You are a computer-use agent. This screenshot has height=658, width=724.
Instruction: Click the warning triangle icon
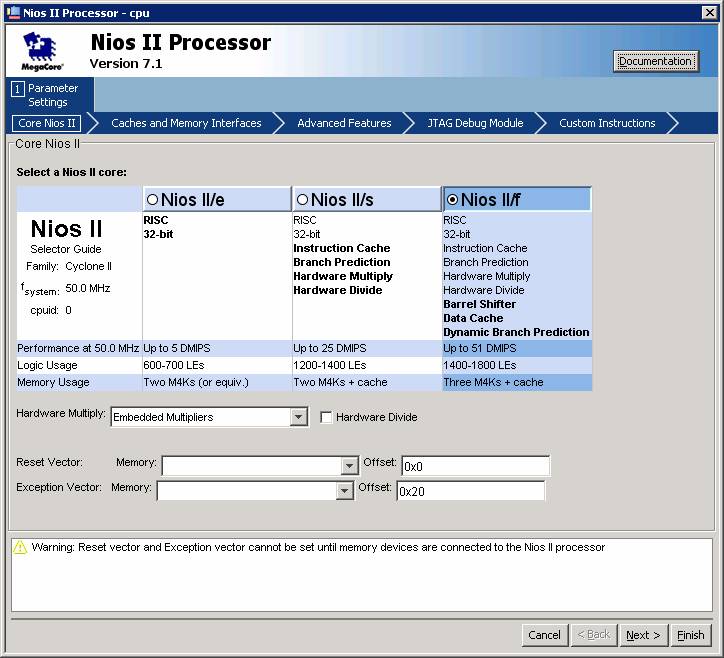(20, 548)
